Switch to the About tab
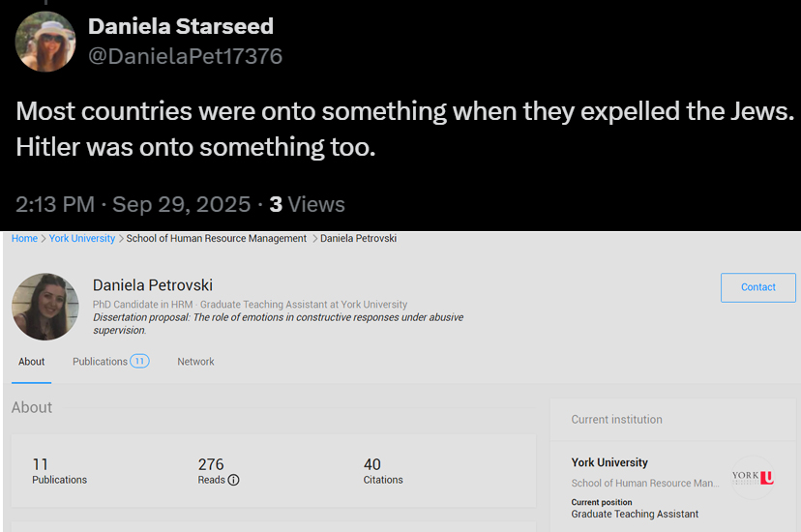Image resolution: width=801 pixels, height=532 pixels. [32, 362]
